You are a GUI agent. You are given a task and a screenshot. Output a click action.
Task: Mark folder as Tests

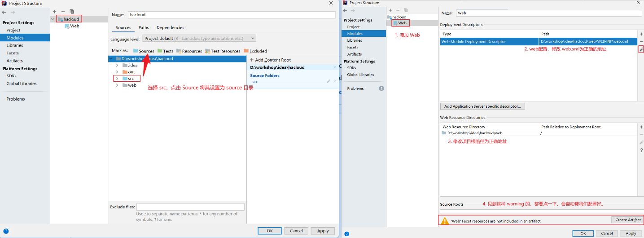pos(165,51)
